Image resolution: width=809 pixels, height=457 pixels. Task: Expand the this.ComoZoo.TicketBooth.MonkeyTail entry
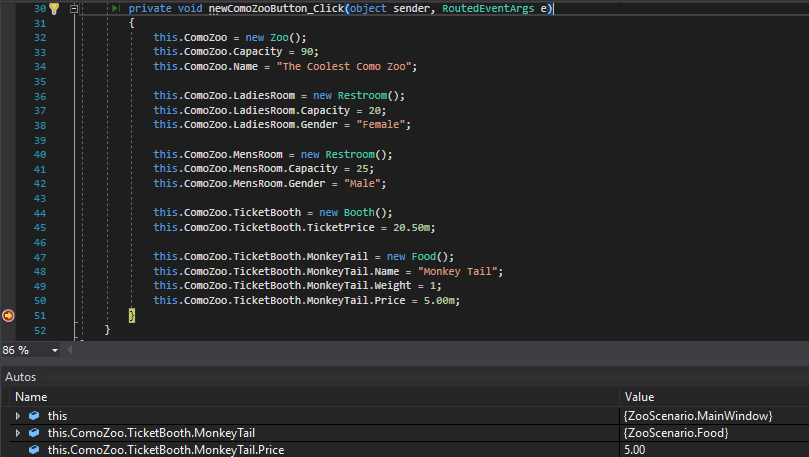[x=17, y=433]
